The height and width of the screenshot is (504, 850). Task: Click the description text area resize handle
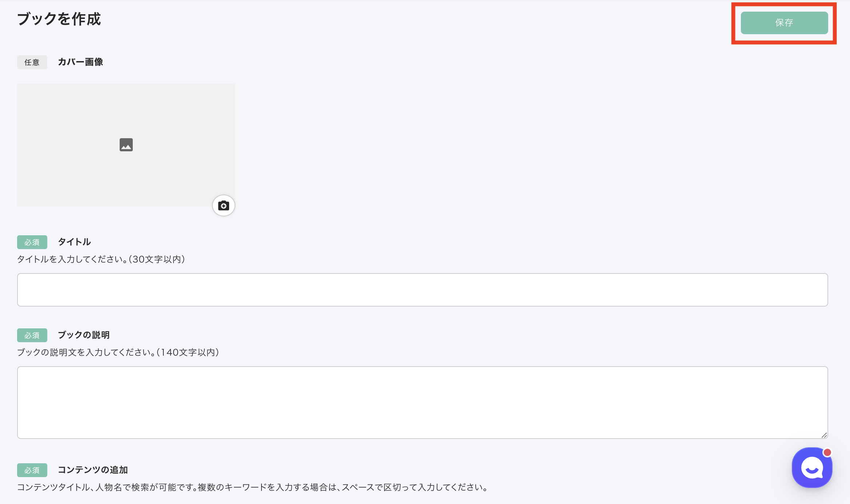point(824,435)
